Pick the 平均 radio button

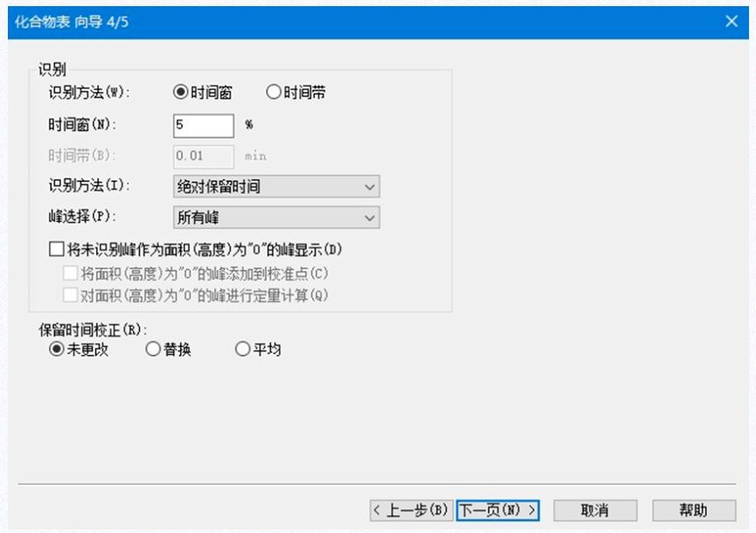pos(243,350)
